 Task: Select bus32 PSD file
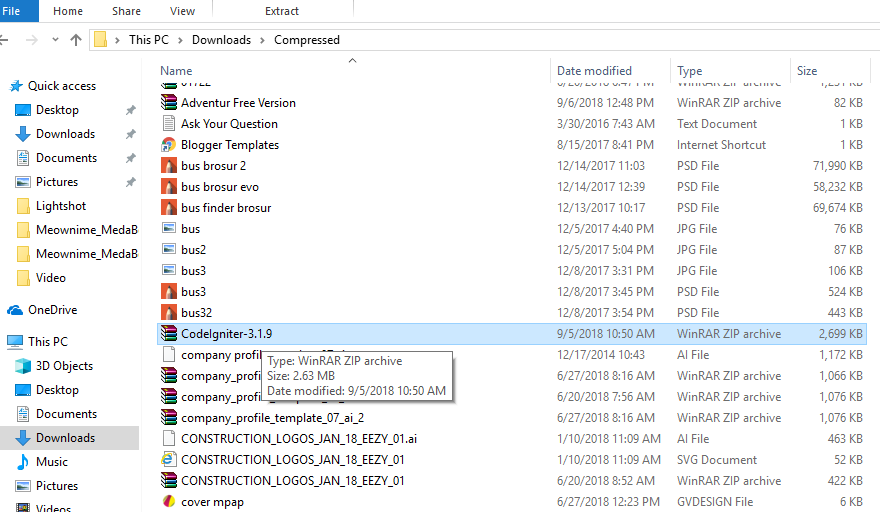click(196, 313)
